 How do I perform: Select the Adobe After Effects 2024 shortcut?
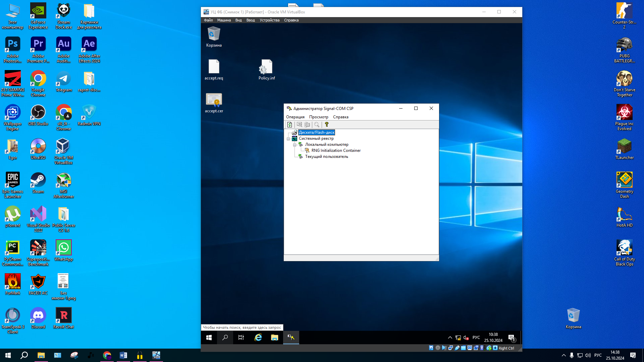coord(89,50)
